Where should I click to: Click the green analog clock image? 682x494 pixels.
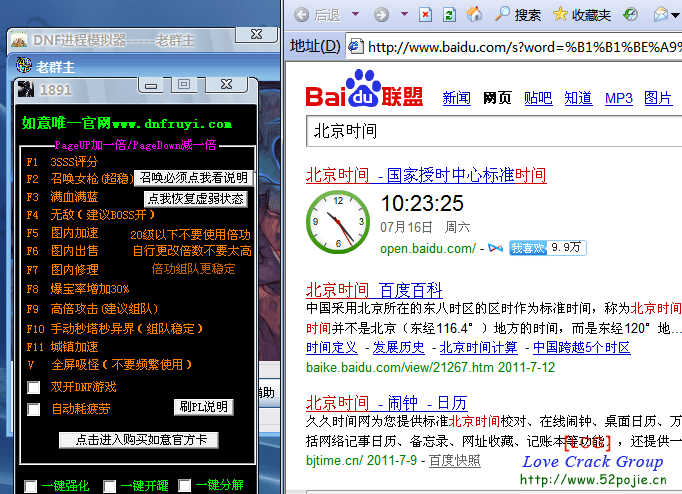pos(338,222)
